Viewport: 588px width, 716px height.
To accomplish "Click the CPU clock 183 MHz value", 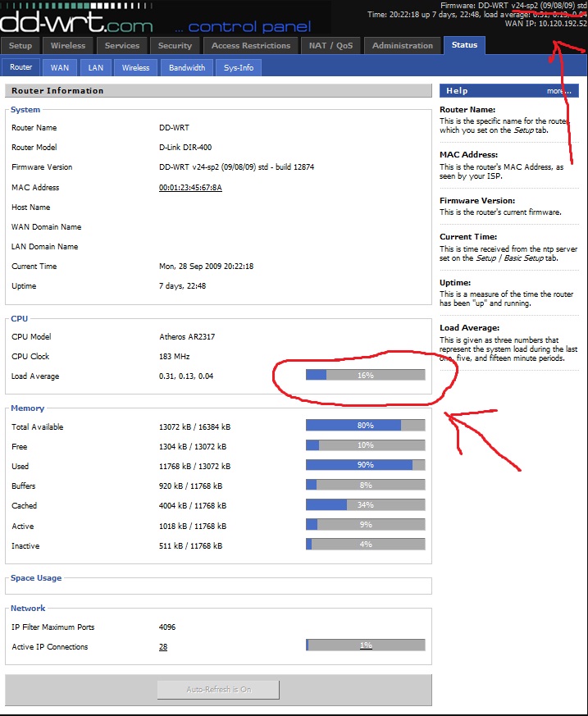I will [174, 356].
